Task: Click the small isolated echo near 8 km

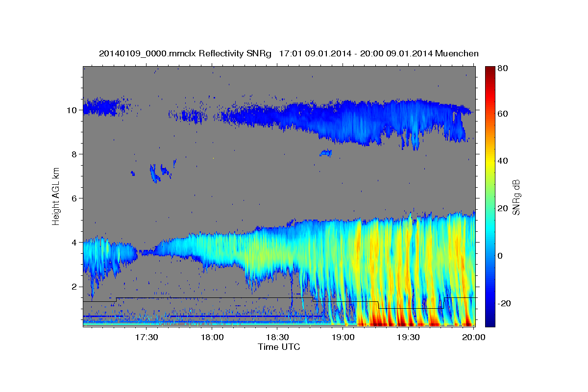Action: [326, 153]
